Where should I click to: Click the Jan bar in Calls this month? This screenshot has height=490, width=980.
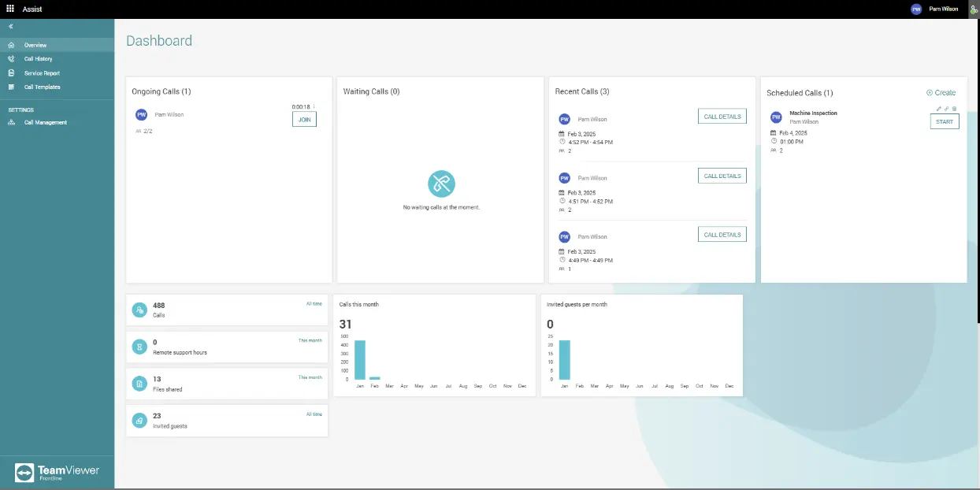pyautogui.click(x=360, y=360)
